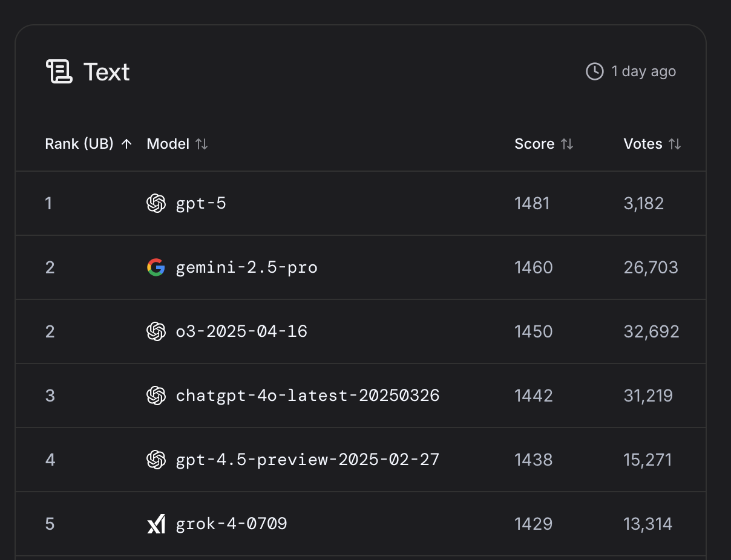This screenshot has height=560, width=731.
Task: Sort by the Votes column header
Action: [x=643, y=144]
